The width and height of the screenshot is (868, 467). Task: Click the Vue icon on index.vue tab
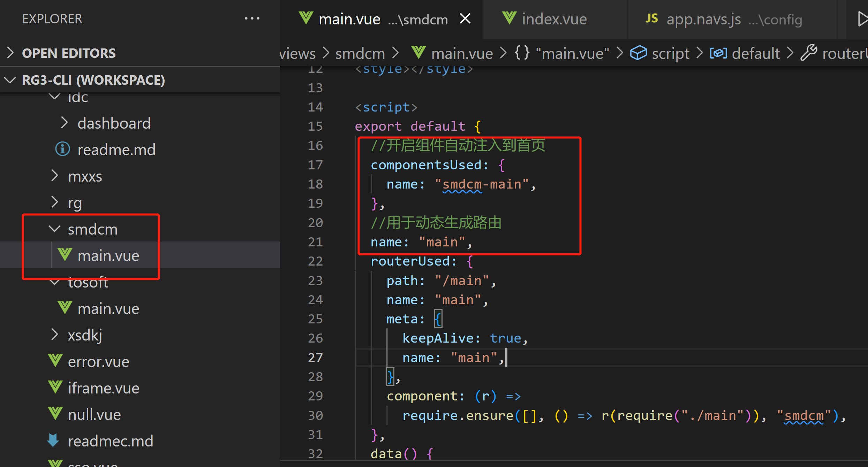(x=509, y=18)
